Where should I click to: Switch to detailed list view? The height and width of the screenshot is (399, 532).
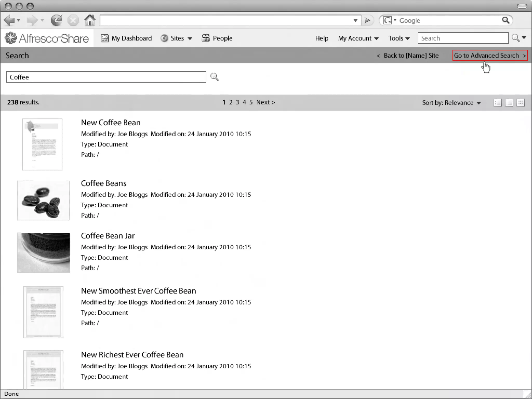[497, 103]
